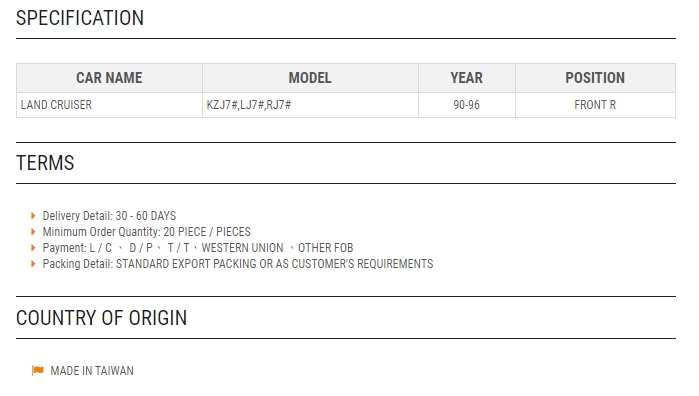Select the POSITION column header
Screen dimensions: 699x396
[x=595, y=78]
